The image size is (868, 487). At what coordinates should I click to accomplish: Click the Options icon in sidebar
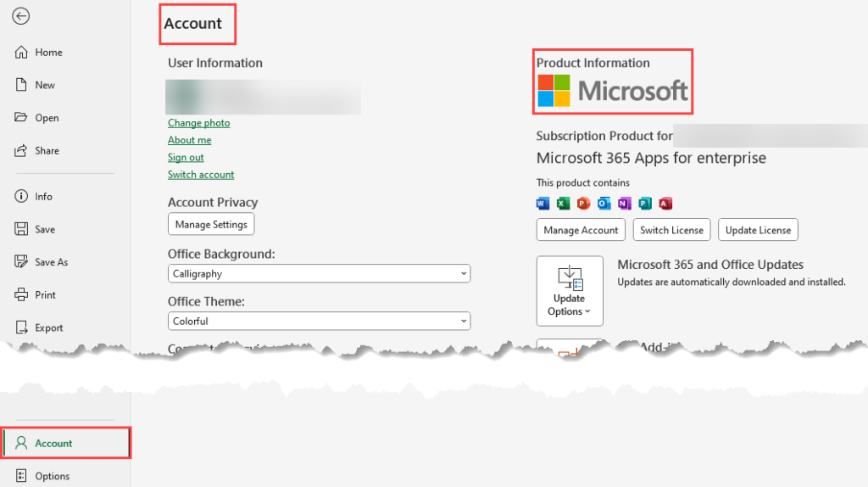[21, 476]
